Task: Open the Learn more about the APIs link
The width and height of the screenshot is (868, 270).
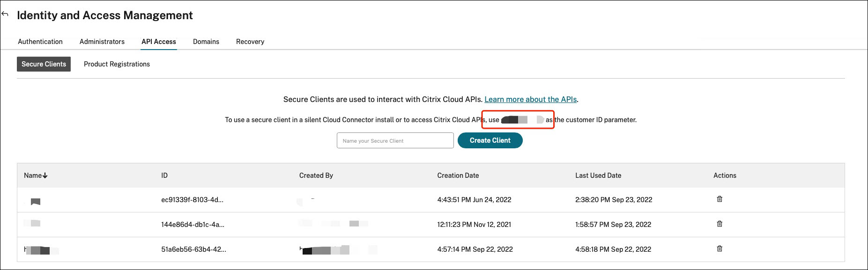Action: (x=530, y=99)
